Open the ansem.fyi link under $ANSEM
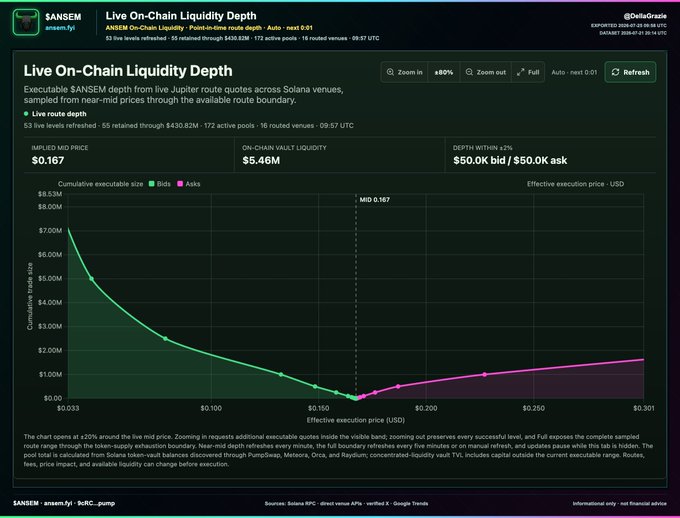The image size is (680, 518). [60, 28]
